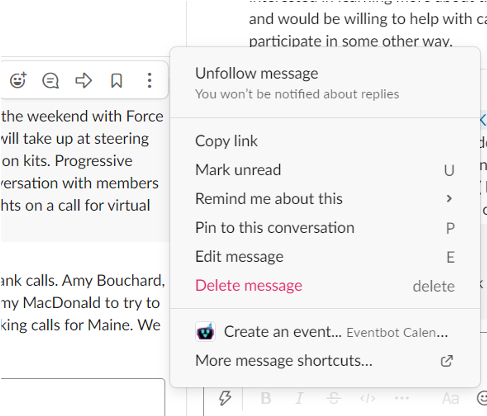Save message with bookmark icon
Viewport: 487px width, 416px height.
click(116, 80)
